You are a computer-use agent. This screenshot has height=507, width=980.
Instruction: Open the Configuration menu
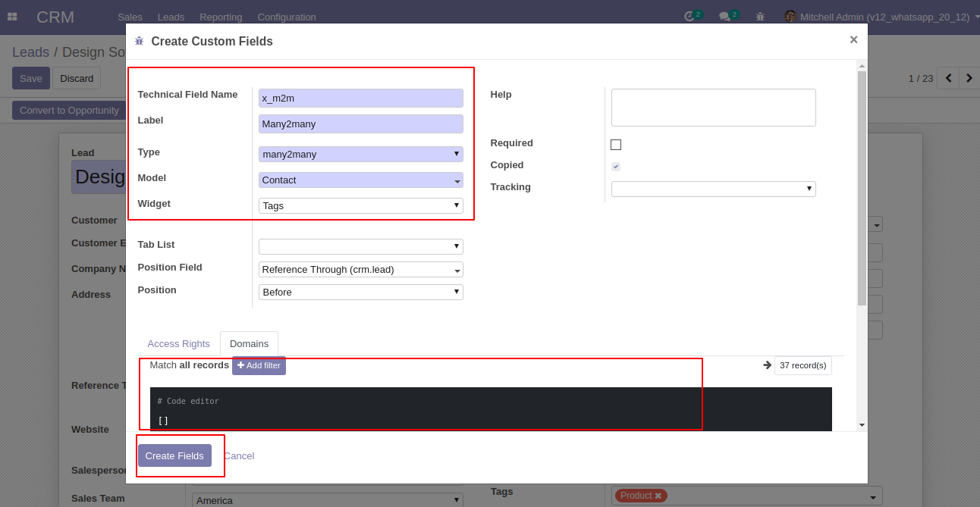click(287, 17)
